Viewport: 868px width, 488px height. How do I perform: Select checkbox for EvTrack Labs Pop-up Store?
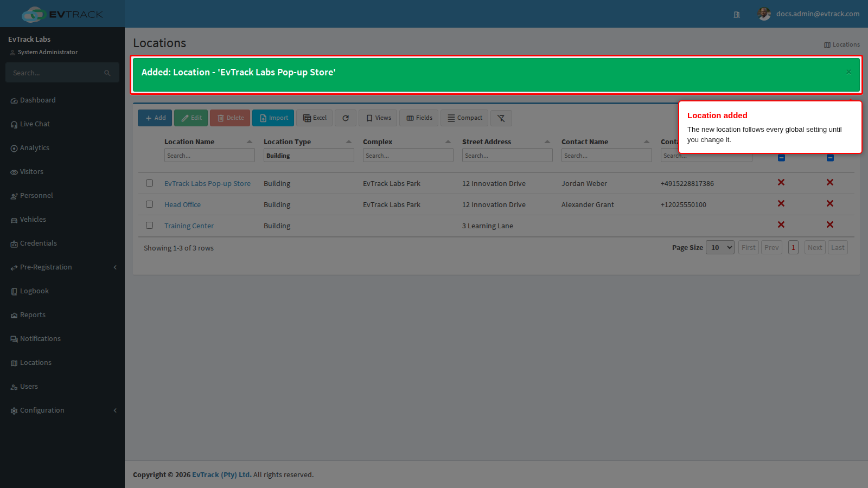point(149,183)
